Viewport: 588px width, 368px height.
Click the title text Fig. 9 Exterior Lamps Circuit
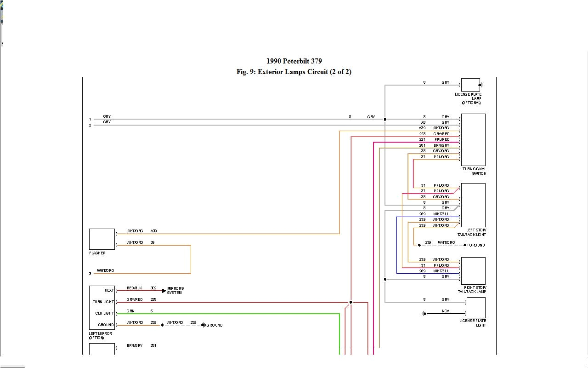(x=294, y=72)
